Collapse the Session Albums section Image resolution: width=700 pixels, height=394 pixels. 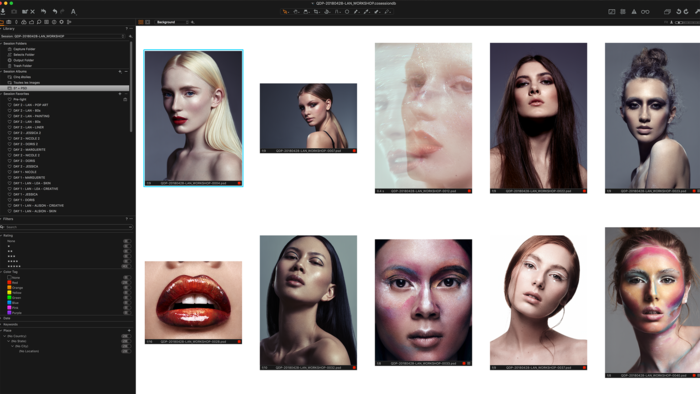coord(1,71)
